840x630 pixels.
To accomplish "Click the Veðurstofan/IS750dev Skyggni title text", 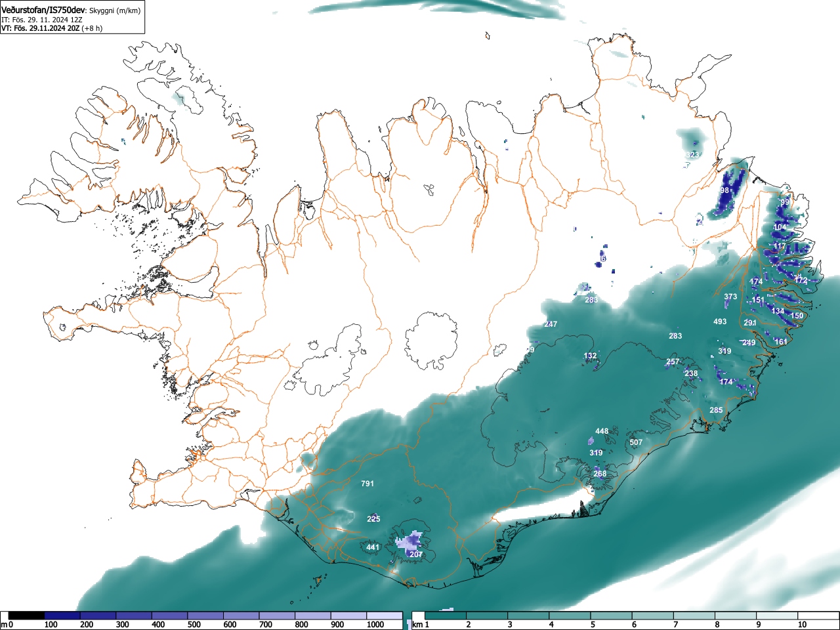I will coord(72,10).
